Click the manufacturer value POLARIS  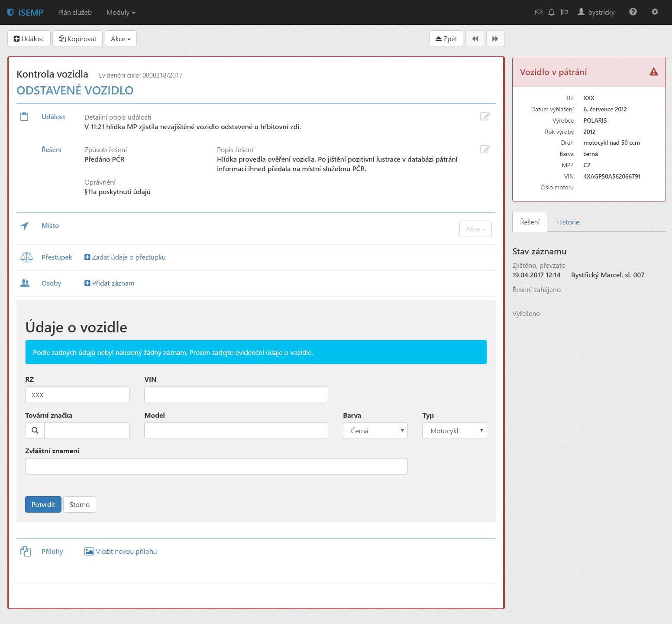pos(595,120)
